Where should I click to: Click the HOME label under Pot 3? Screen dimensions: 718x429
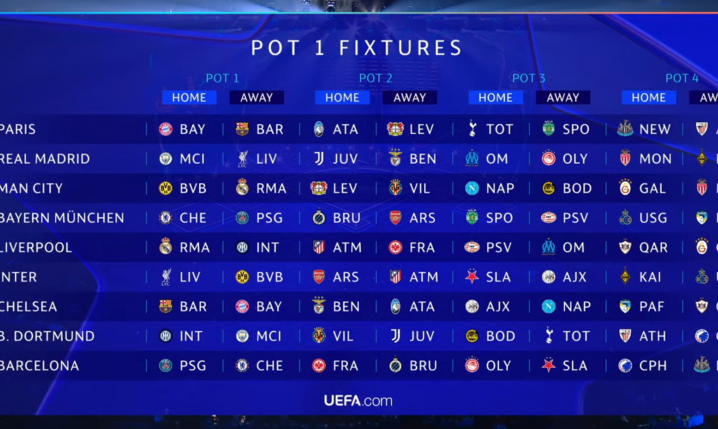pos(495,98)
